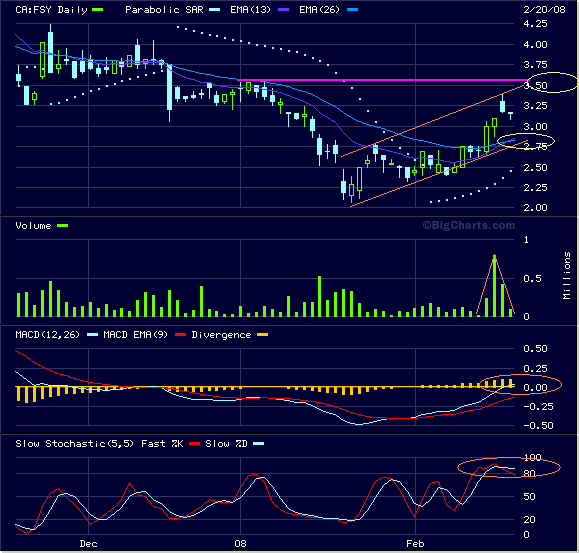Click the CA:FSY Daily chart title
The image size is (579, 553).
[51, 10]
